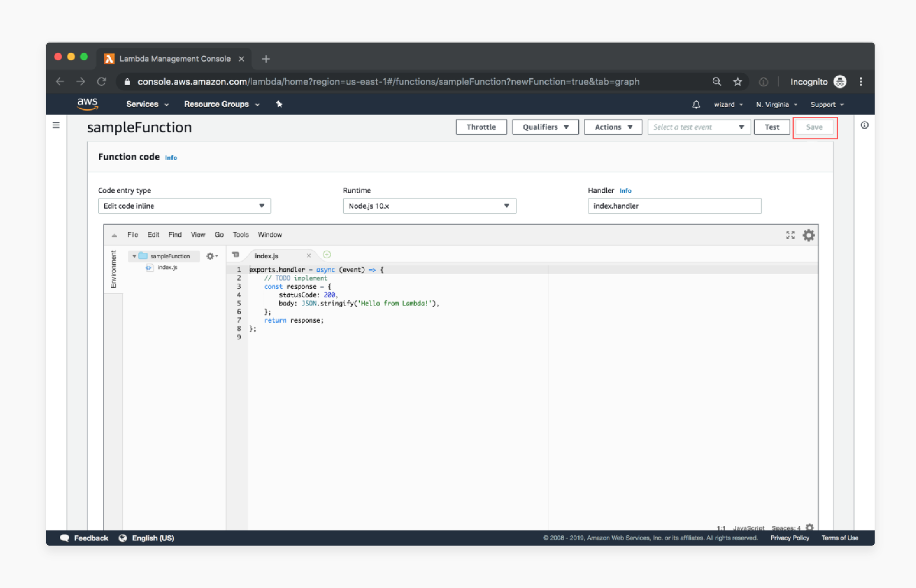916x588 pixels.
Task: Expand the Qualifiers dropdown
Action: (545, 127)
